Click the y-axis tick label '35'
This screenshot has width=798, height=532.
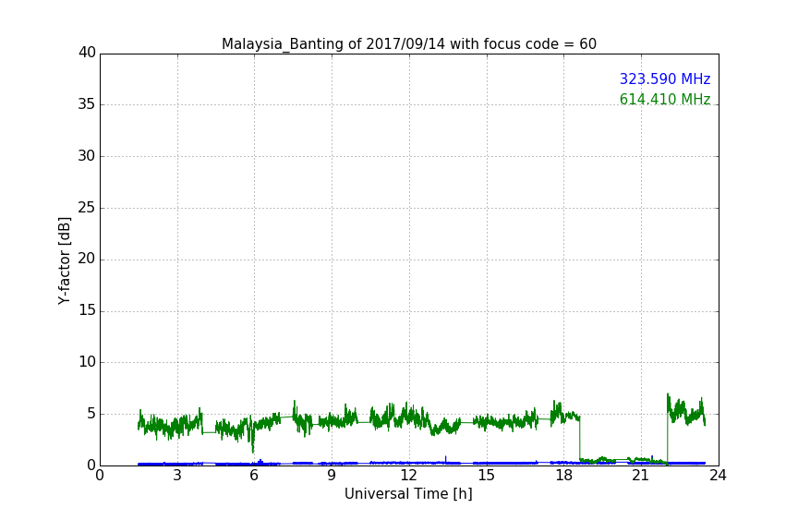click(x=87, y=104)
